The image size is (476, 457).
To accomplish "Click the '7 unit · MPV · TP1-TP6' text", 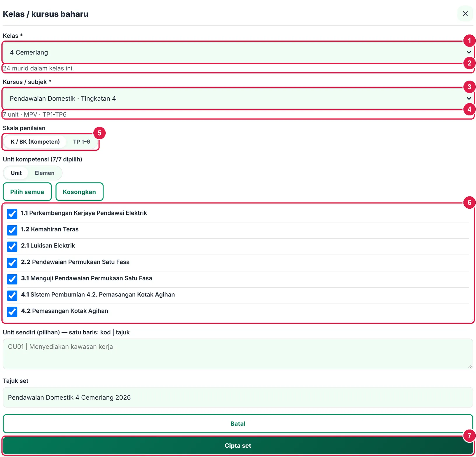I will tap(35, 114).
